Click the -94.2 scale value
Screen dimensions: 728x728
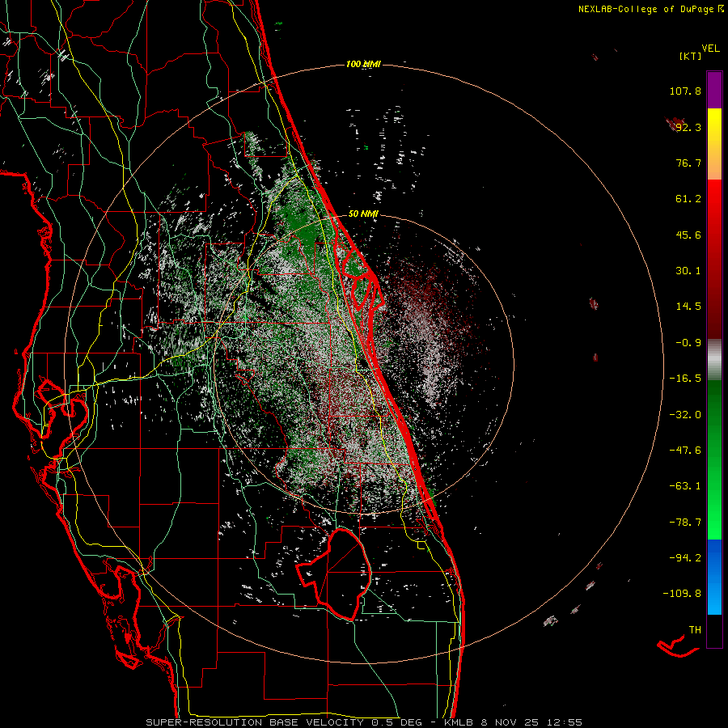pos(685,558)
